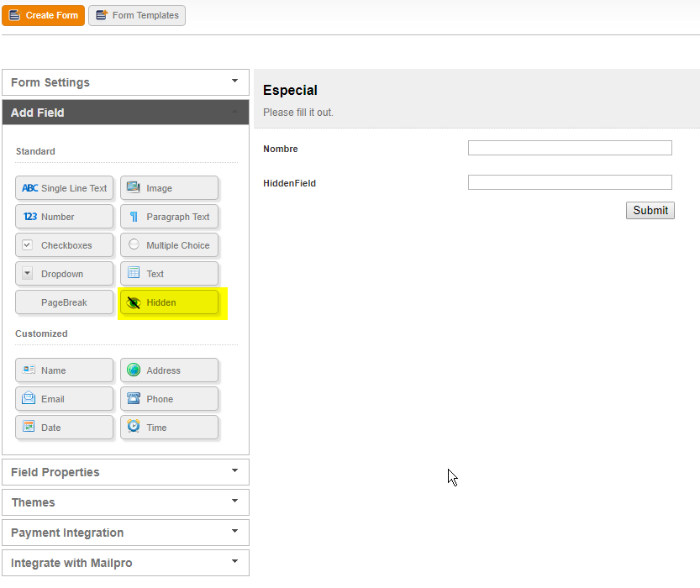The image size is (700, 588).
Task: Open Form Templates
Action: (137, 16)
